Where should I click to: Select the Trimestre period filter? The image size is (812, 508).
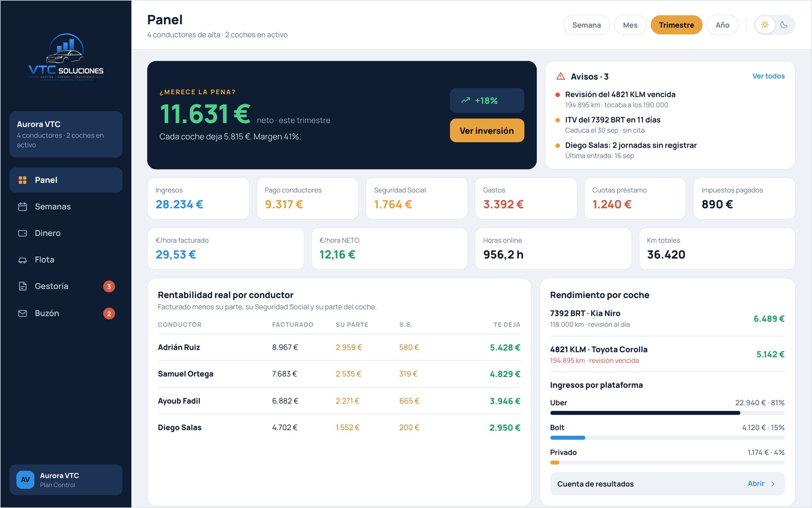tap(676, 25)
